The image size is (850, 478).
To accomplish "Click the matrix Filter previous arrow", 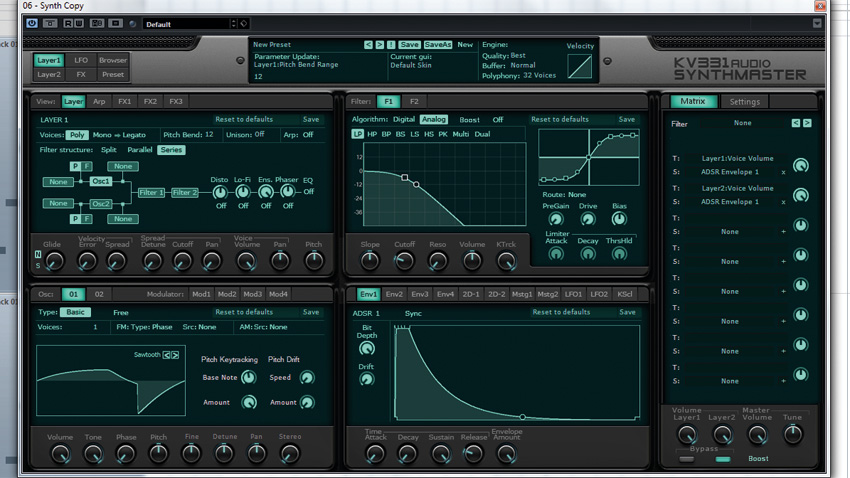I will 795,123.
